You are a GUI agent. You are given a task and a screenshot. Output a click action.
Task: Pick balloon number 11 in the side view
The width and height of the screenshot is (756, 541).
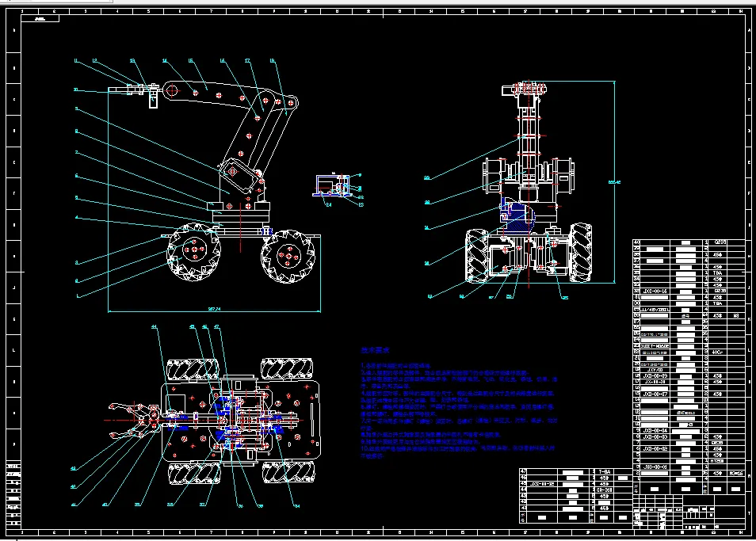pos(76,61)
